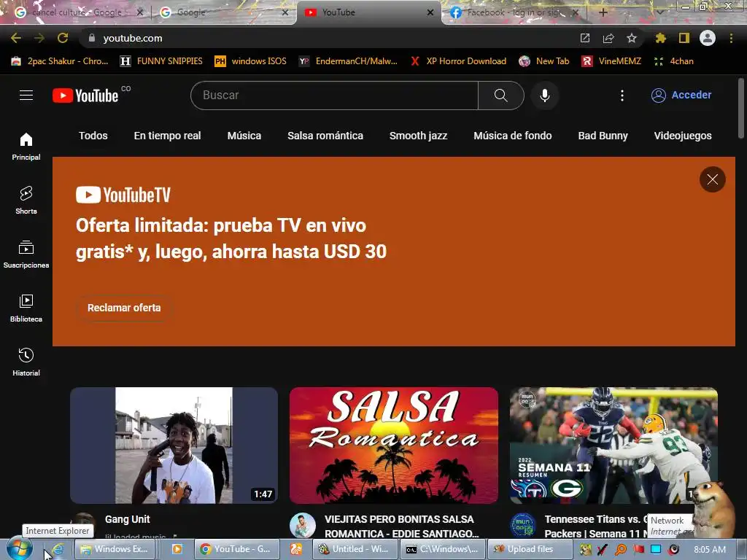Click the Viejitas Pero Bonitas Salsa title

pos(401,526)
